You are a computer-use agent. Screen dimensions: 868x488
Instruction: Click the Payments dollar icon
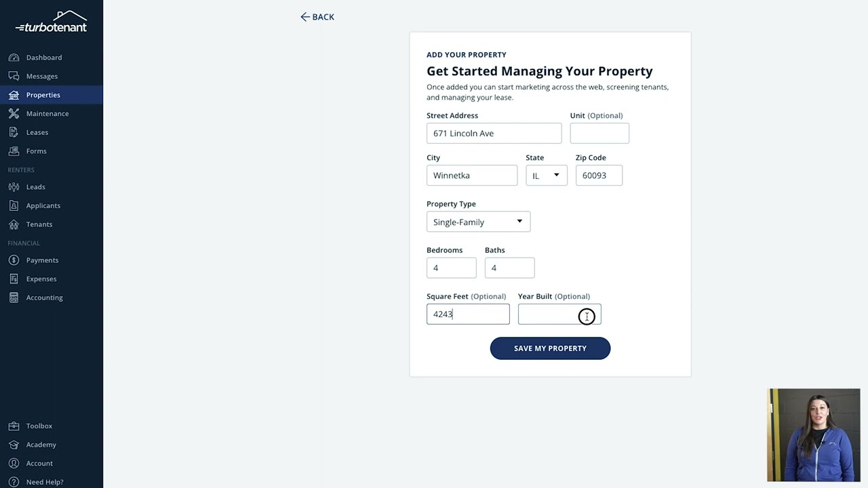[14, 260]
